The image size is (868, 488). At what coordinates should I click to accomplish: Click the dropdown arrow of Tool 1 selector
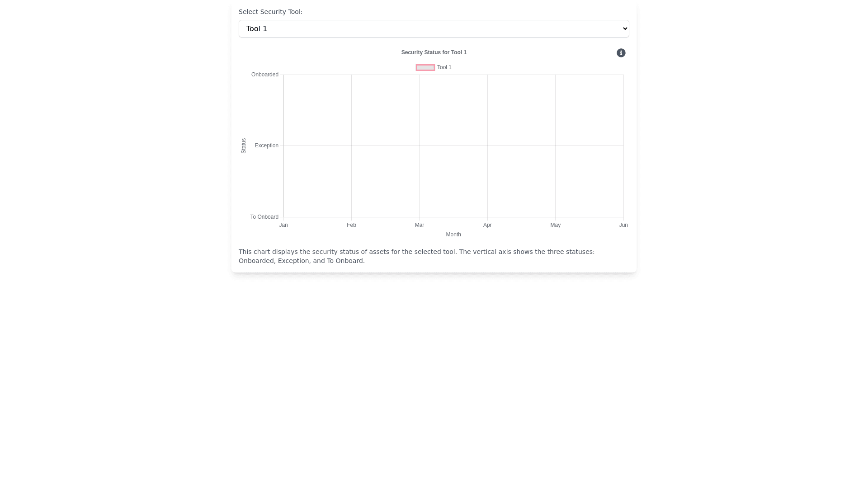(625, 28)
